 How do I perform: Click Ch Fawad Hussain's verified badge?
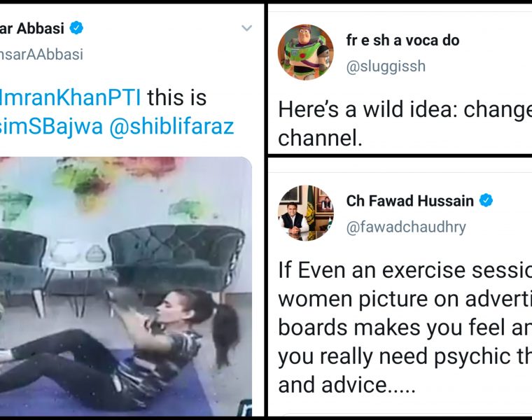click(x=486, y=200)
